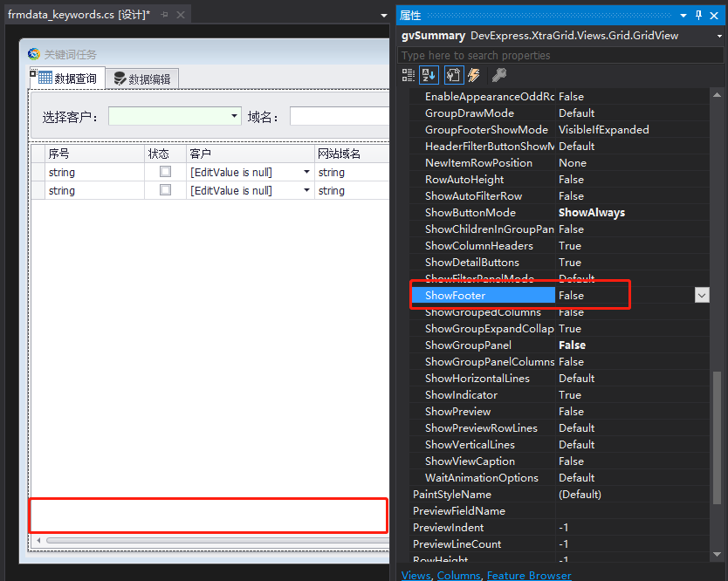Pin the Properties panel with pushpin icon
The image size is (728, 581).
[x=698, y=16]
